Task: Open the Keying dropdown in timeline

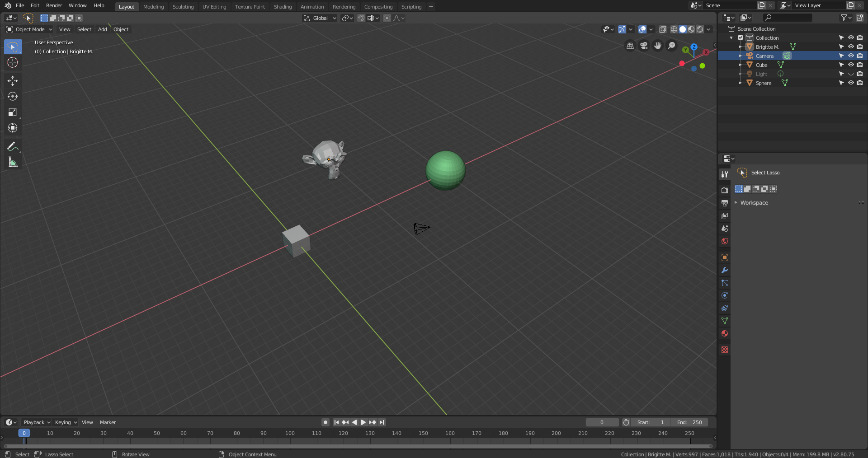Action: pos(66,422)
